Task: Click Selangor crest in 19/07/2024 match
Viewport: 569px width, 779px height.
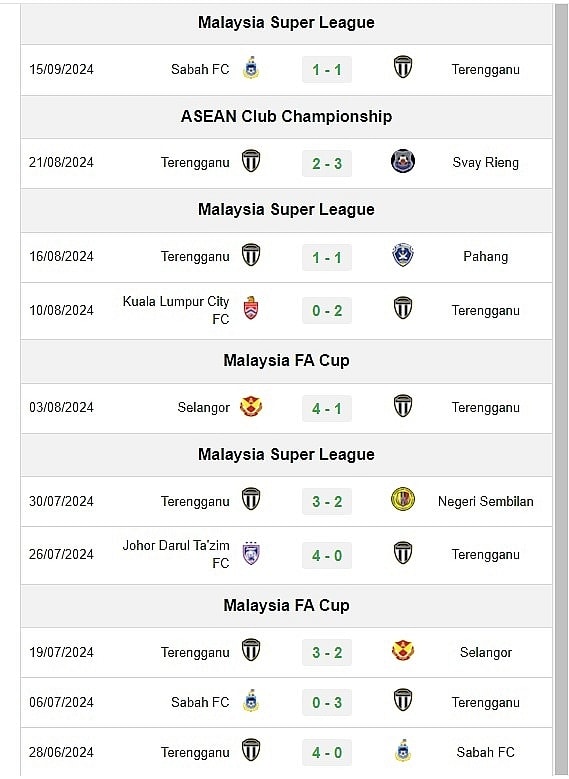Action: 403,651
